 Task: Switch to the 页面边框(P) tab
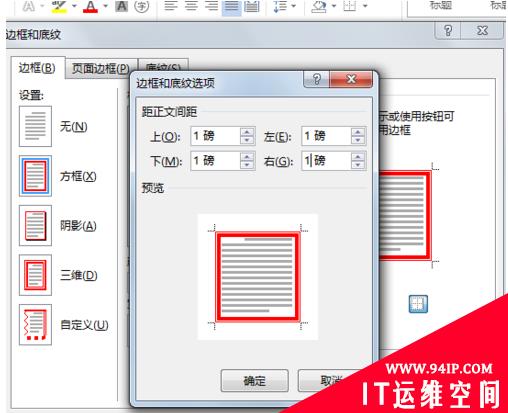pos(101,68)
